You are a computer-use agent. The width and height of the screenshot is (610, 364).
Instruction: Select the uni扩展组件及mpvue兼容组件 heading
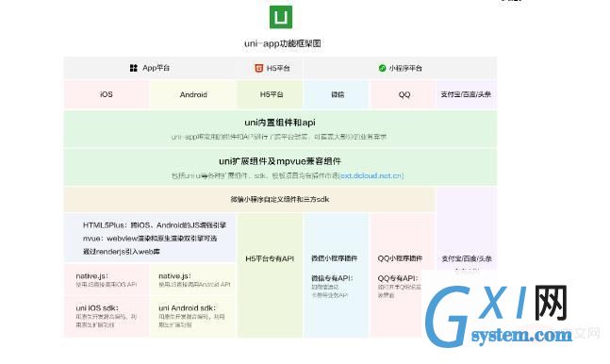tap(280, 161)
